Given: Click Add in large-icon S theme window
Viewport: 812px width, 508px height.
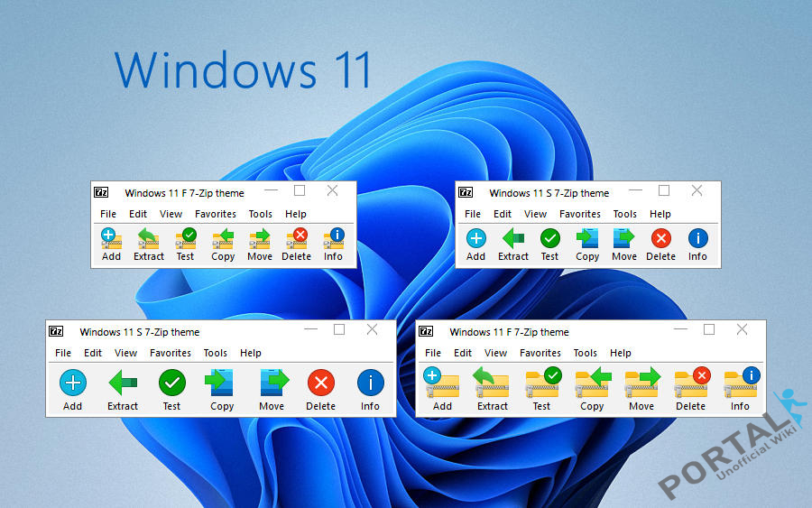Looking at the screenshot, I should (x=72, y=390).
